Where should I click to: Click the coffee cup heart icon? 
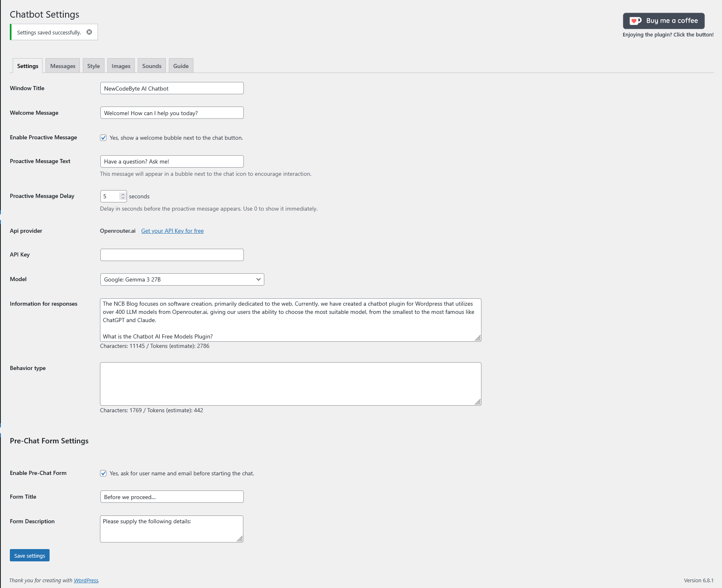[635, 21]
